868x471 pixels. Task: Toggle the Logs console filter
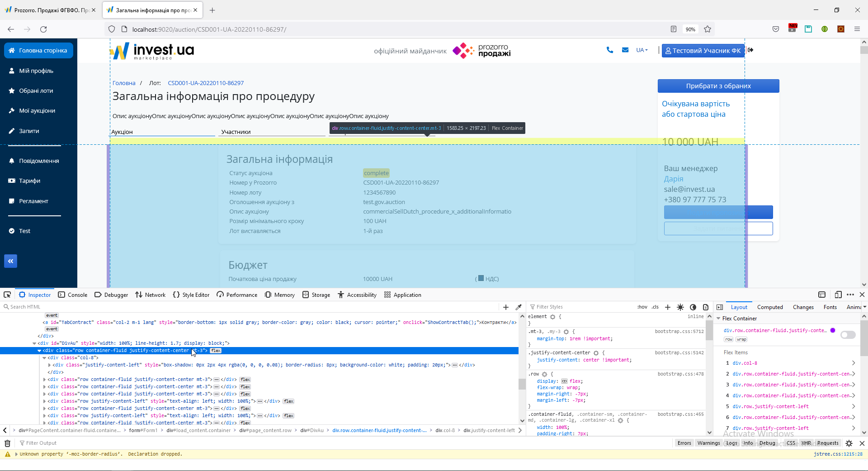(732, 443)
